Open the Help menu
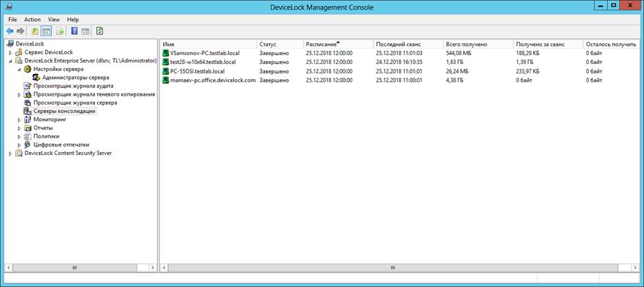 pyautogui.click(x=73, y=19)
